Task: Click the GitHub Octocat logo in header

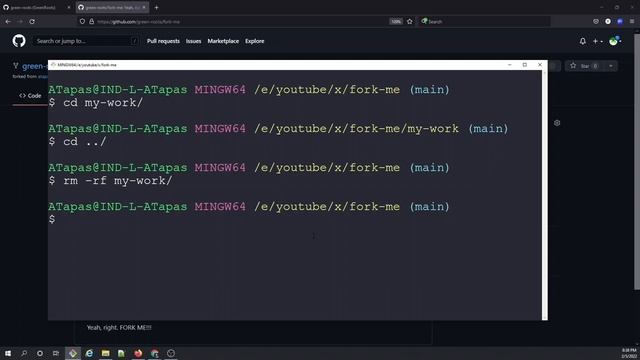Action: coord(19,41)
